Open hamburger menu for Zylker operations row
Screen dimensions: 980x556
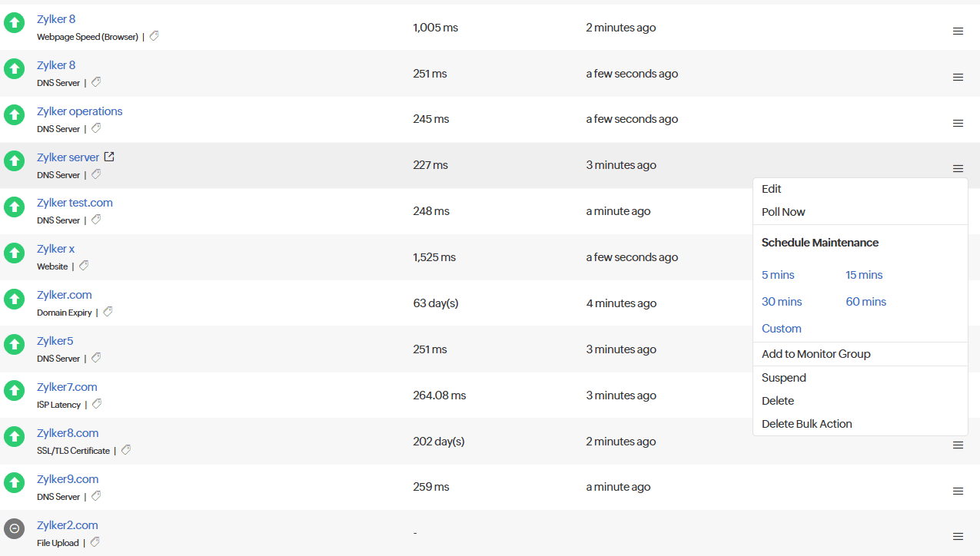click(x=958, y=123)
